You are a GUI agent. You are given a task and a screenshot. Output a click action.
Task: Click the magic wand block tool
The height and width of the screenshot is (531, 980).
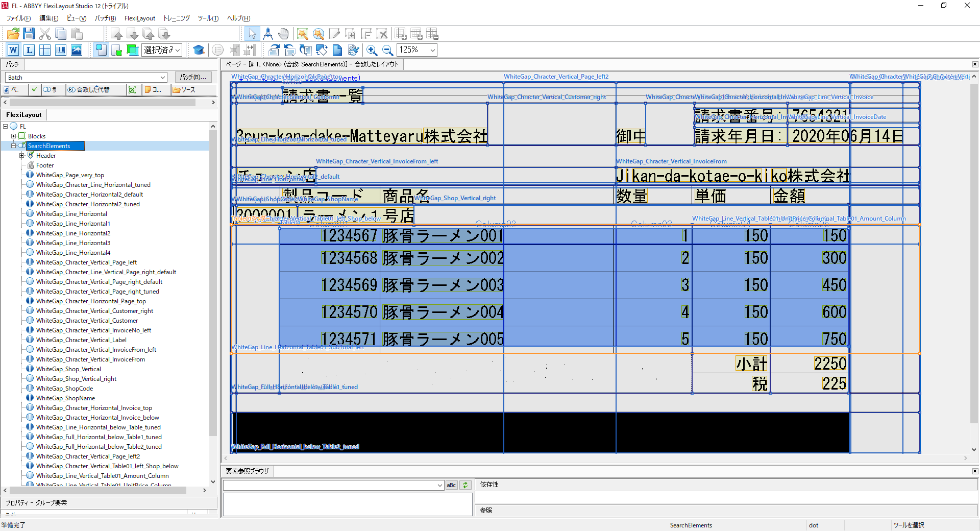[x=303, y=34]
